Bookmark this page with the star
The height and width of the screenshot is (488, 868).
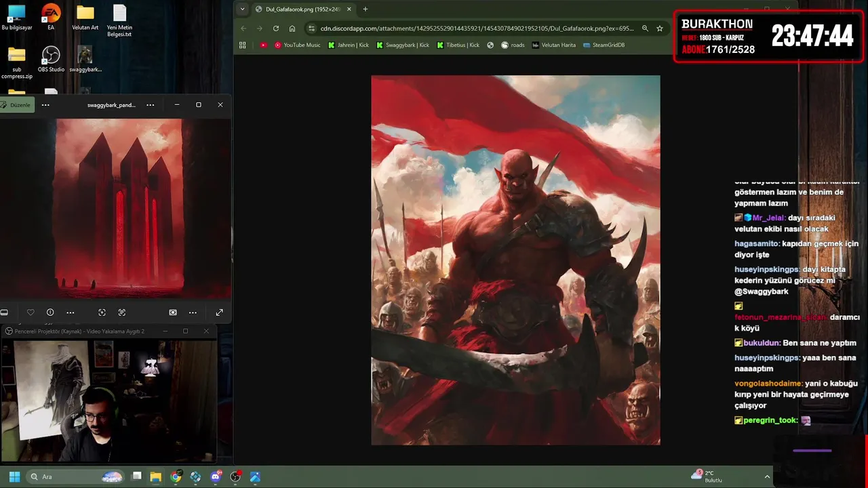(660, 28)
